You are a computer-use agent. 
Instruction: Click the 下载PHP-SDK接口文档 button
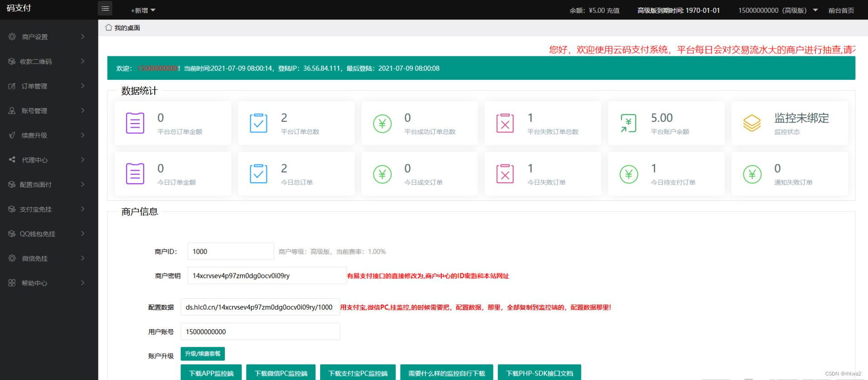[539, 373]
